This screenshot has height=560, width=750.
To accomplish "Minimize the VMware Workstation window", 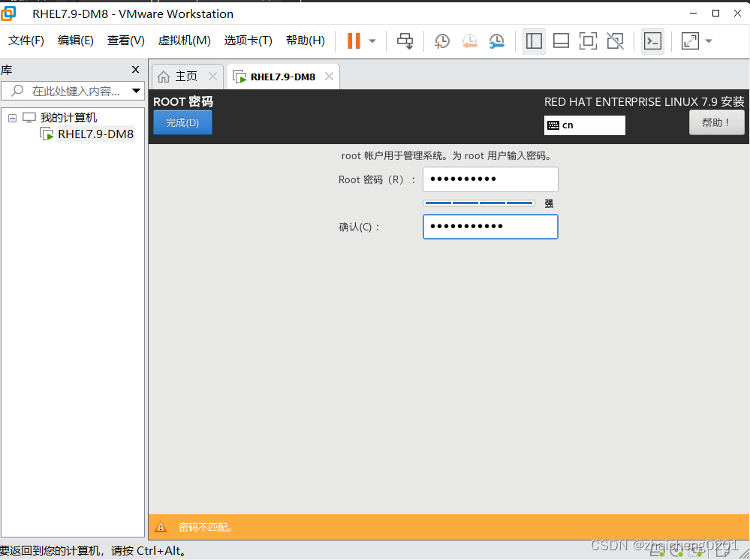I will pyautogui.click(x=694, y=14).
